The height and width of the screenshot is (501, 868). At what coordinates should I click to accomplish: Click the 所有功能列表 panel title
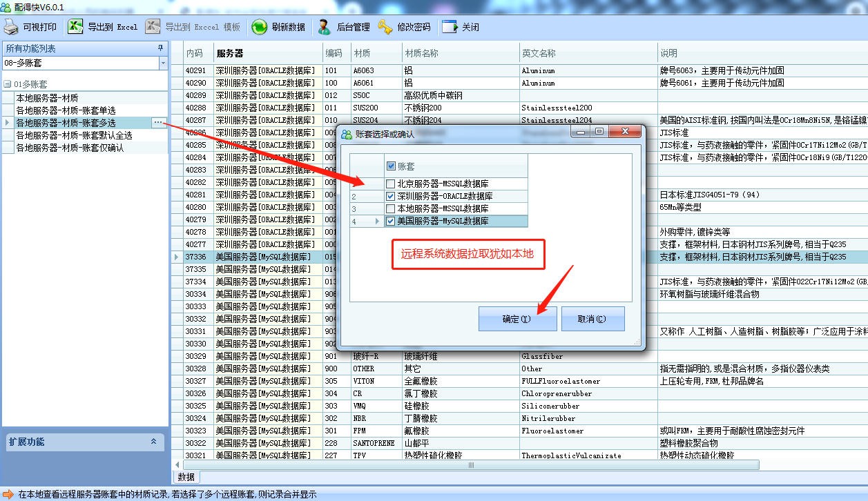point(31,48)
